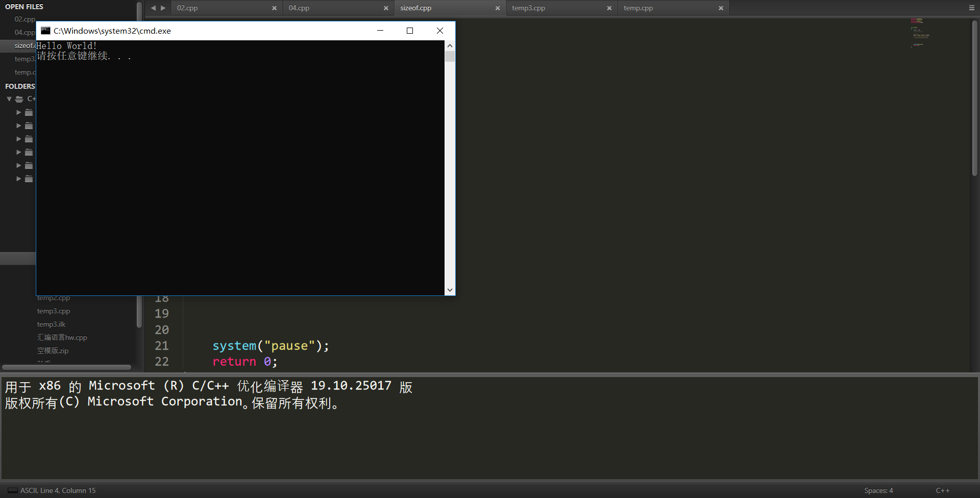Open temp3.ilk file in sidebar
The width and height of the screenshot is (980, 498).
(51, 324)
